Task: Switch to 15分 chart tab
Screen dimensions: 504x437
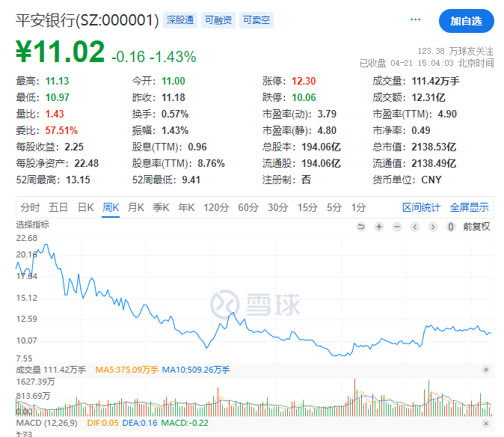Action: (x=307, y=207)
